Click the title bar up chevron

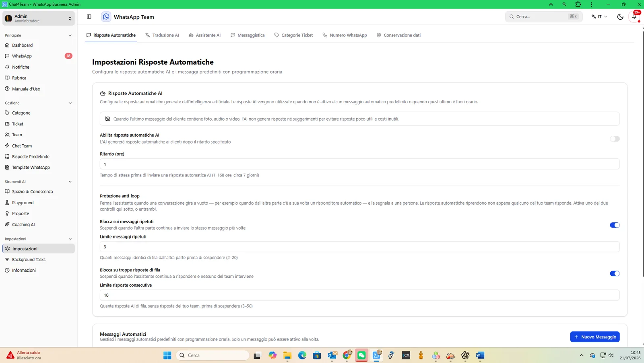551,4
